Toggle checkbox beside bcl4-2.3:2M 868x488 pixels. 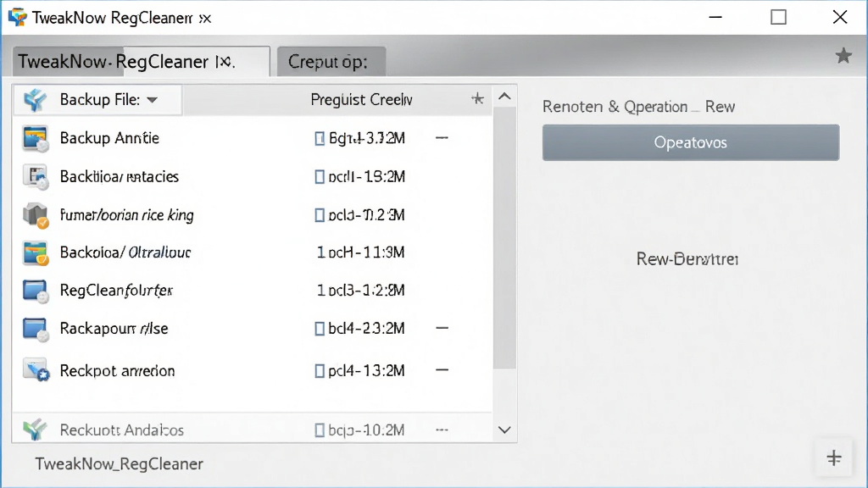[x=320, y=329]
